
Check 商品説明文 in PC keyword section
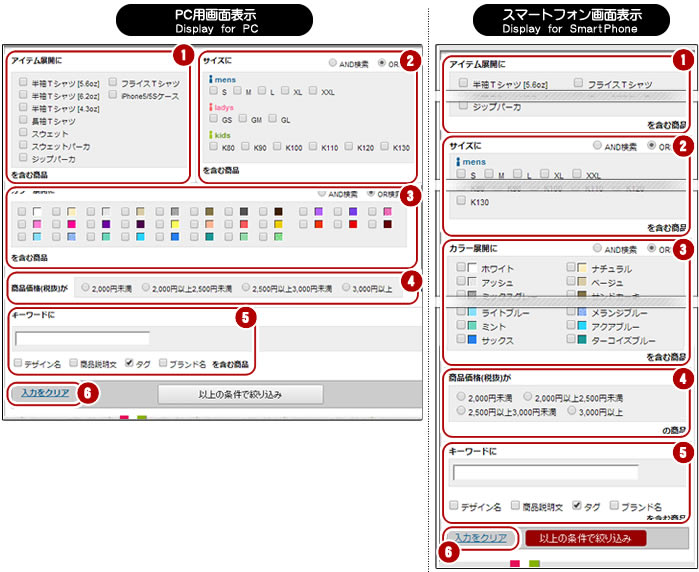pyautogui.click(x=74, y=362)
